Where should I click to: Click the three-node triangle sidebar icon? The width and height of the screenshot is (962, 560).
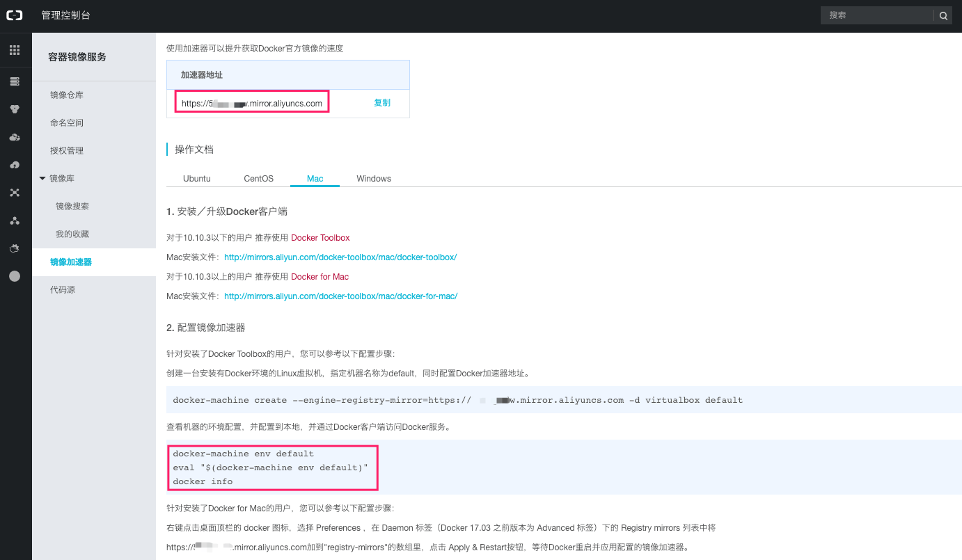15,221
